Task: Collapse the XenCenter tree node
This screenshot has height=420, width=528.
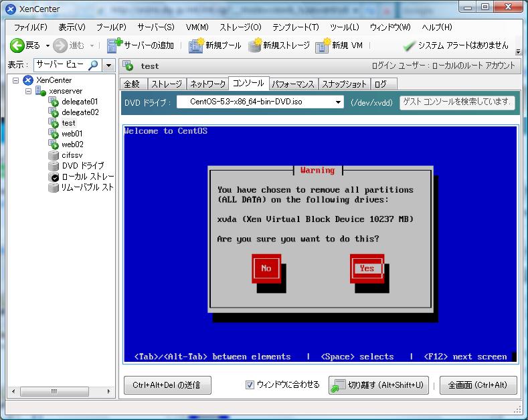Action: coord(15,80)
